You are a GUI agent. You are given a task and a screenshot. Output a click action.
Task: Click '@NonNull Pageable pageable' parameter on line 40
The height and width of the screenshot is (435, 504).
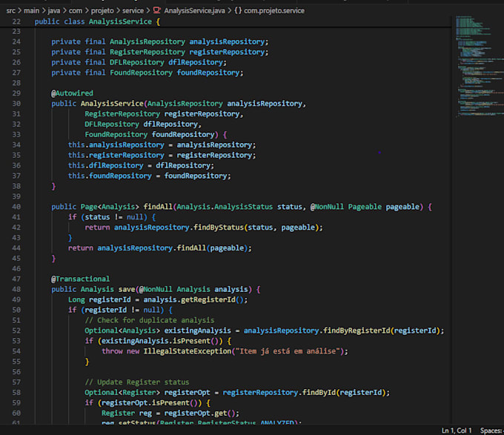365,207
